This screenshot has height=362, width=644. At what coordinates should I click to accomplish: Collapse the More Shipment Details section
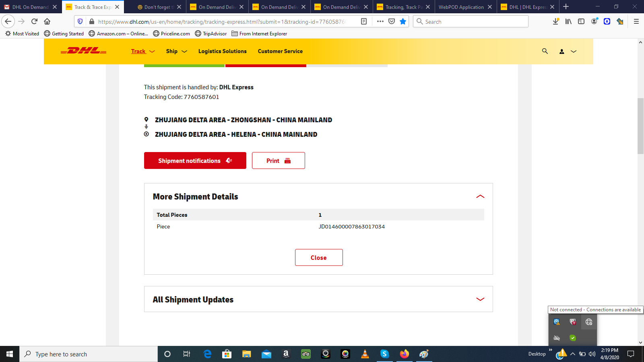480,196
